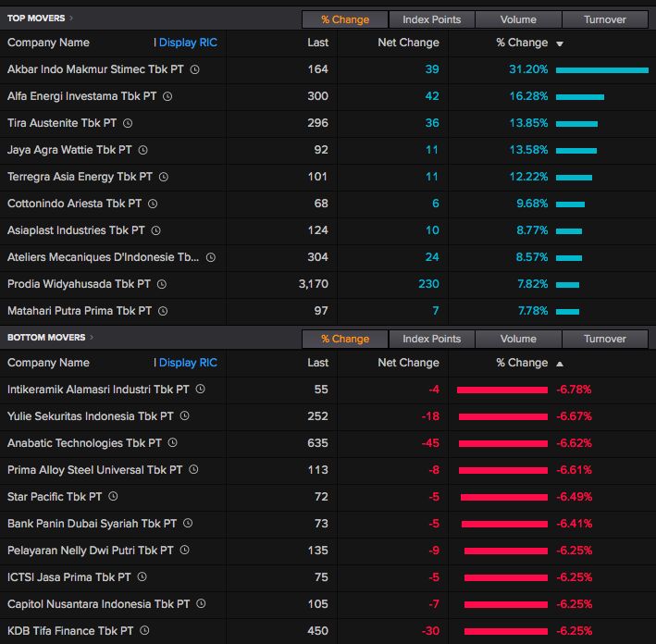Switch Top Movers to Index Points tab

[x=432, y=19]
